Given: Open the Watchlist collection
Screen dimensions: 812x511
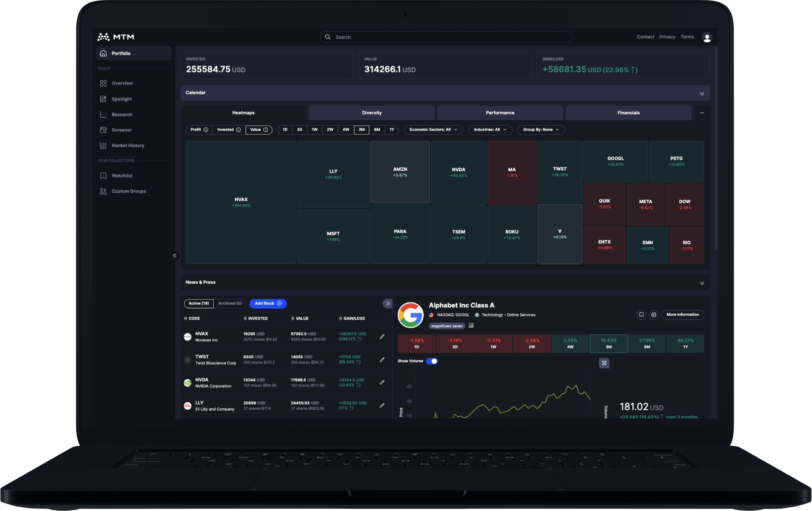Looking at the screenshot, I should pyautogui.click(x=116, y=176).
